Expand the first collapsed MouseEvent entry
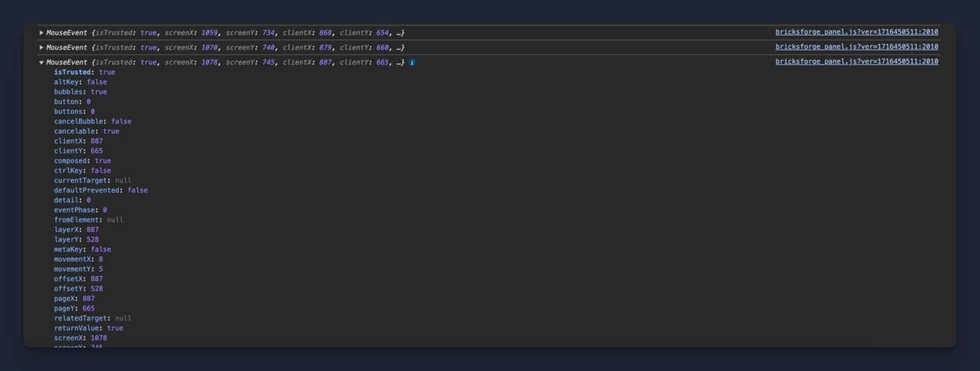980x371 pixels. (41, 33)
